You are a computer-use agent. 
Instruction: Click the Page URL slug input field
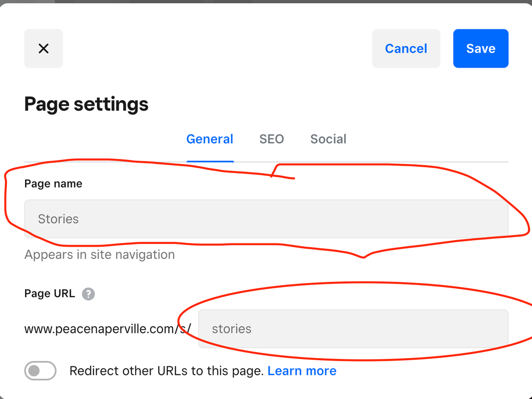point(353,329)
